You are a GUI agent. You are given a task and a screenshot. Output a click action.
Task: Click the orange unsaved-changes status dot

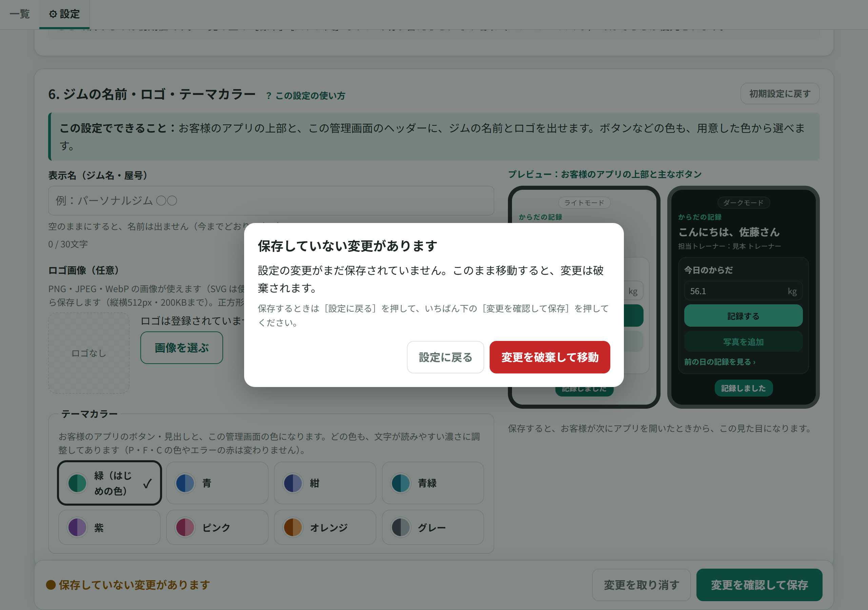tap(51, 585)
